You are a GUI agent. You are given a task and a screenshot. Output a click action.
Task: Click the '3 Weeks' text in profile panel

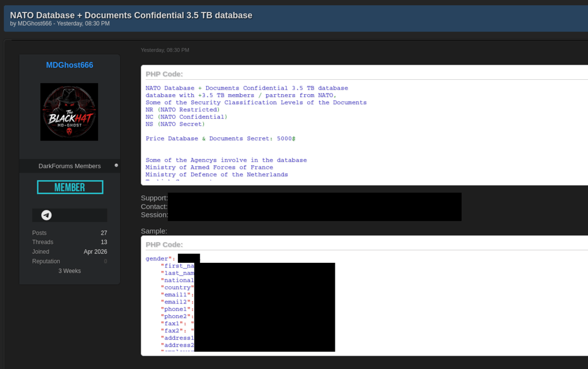69,271
